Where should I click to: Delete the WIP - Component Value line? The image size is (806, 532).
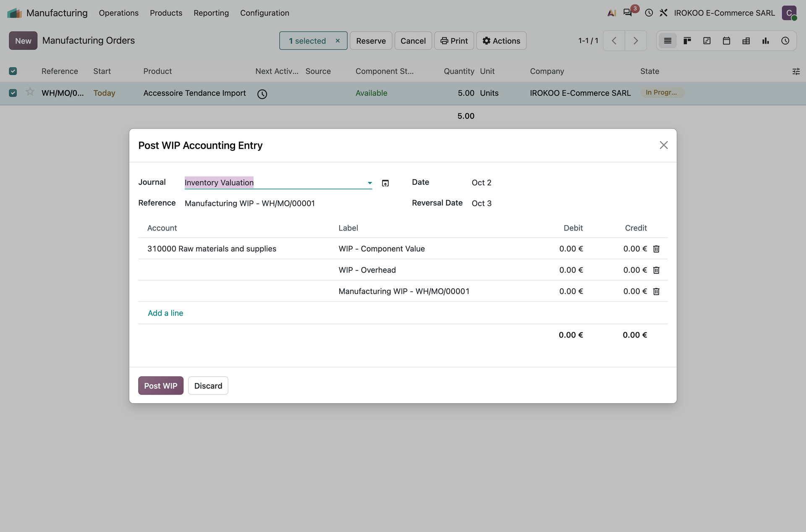click(657, 249)
